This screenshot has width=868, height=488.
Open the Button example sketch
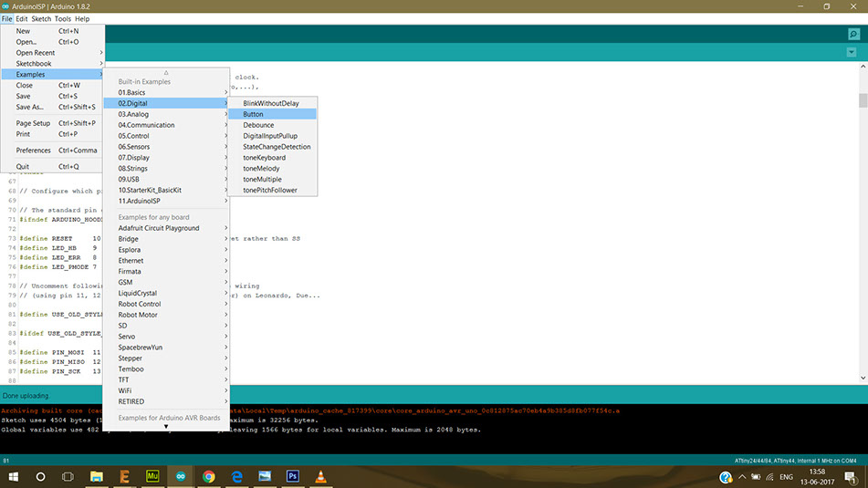273,114
